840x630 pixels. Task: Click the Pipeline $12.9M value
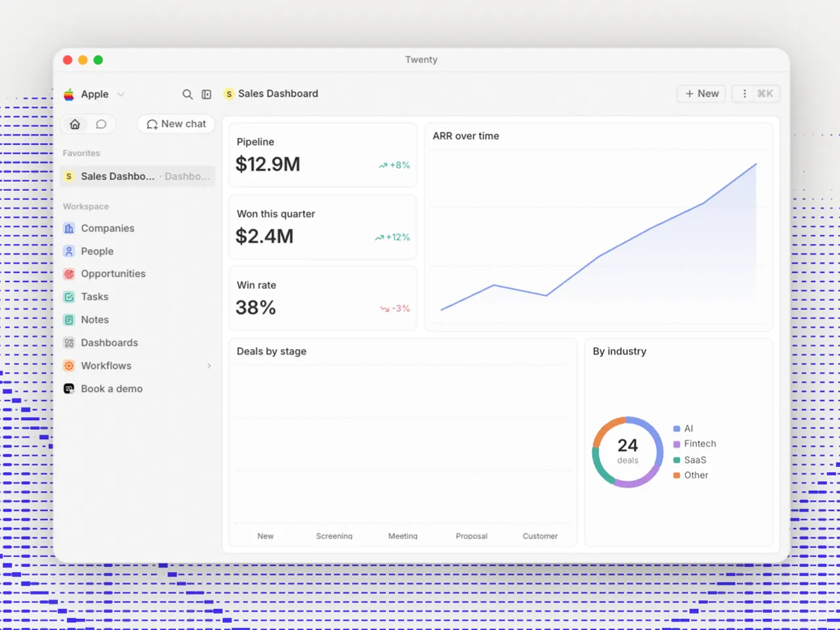click(268, 164)
